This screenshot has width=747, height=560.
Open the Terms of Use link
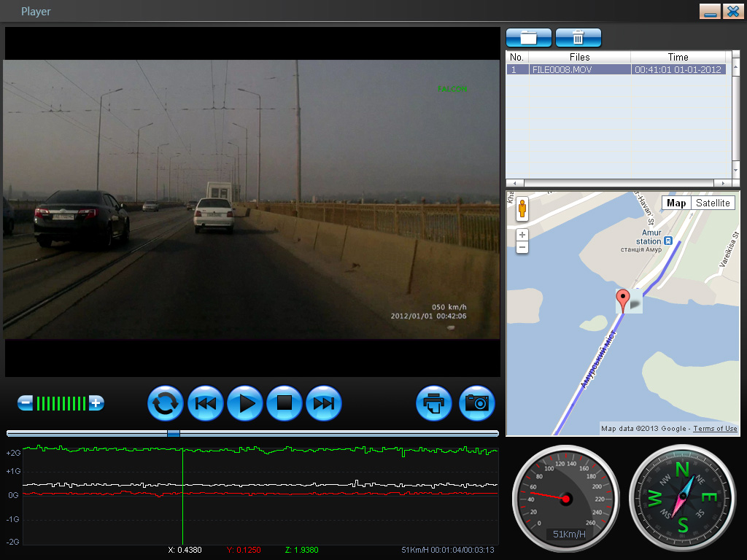(x=715, y=429)
